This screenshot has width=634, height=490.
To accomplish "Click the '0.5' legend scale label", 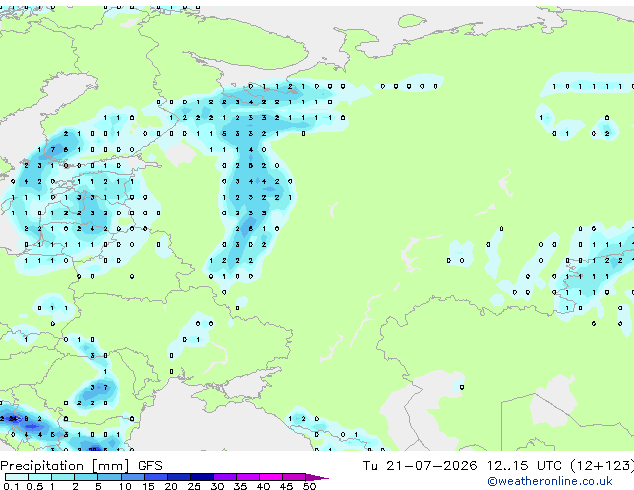I will coord(34,486).
